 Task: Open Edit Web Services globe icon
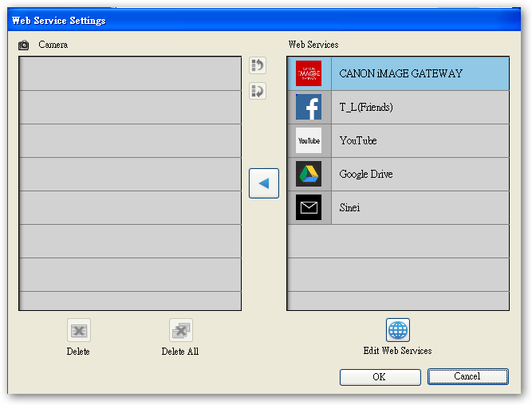pos(398,330)
